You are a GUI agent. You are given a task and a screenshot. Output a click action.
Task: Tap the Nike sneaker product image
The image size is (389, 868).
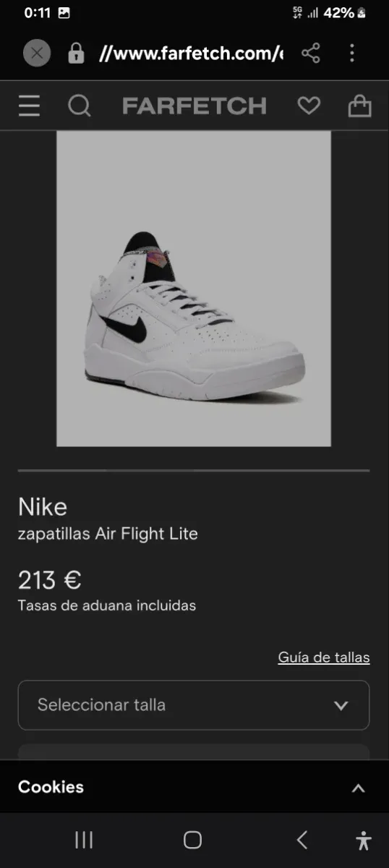(194, 289)
